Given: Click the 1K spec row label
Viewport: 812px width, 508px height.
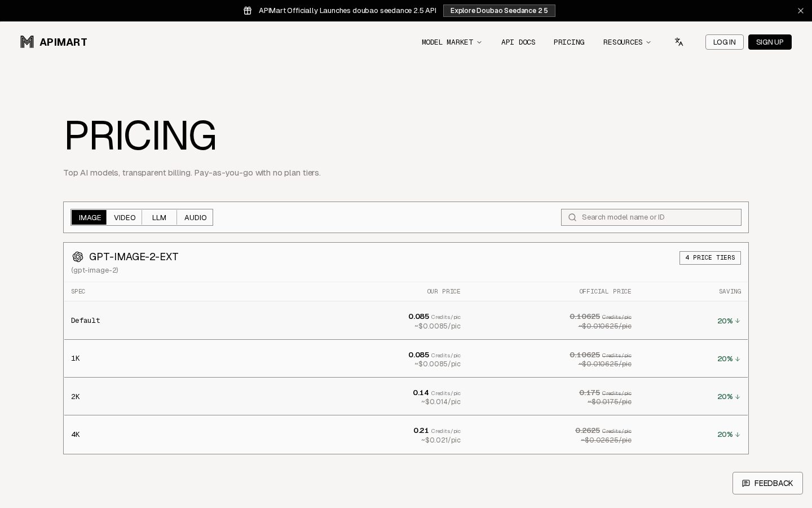Looking at the screenshot, I should (76, 358).
